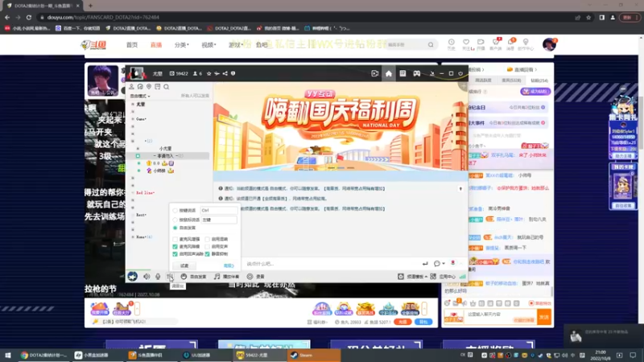644x362 pixels.
Task: Click orange 充值 recharge button
Action: [402, 322]
